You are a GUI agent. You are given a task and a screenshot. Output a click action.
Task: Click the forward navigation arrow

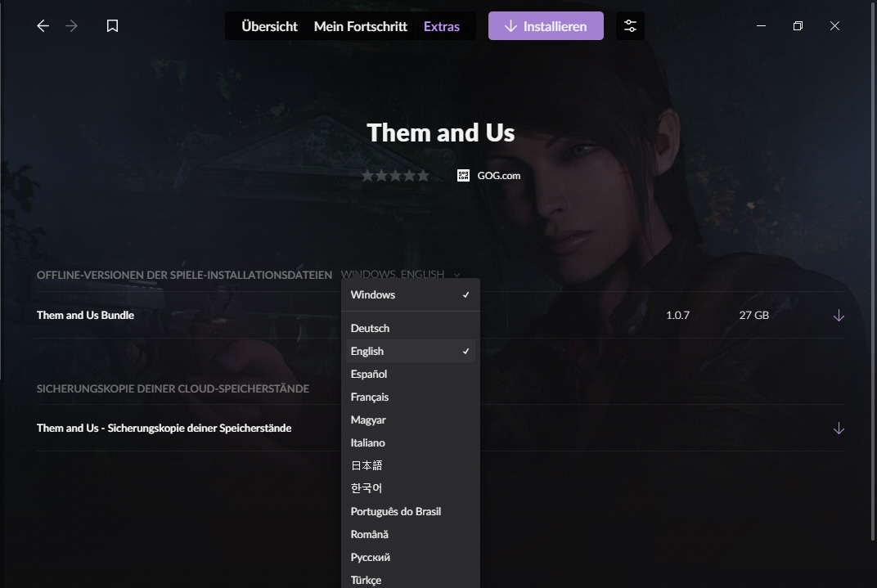[x=72, y=25]
